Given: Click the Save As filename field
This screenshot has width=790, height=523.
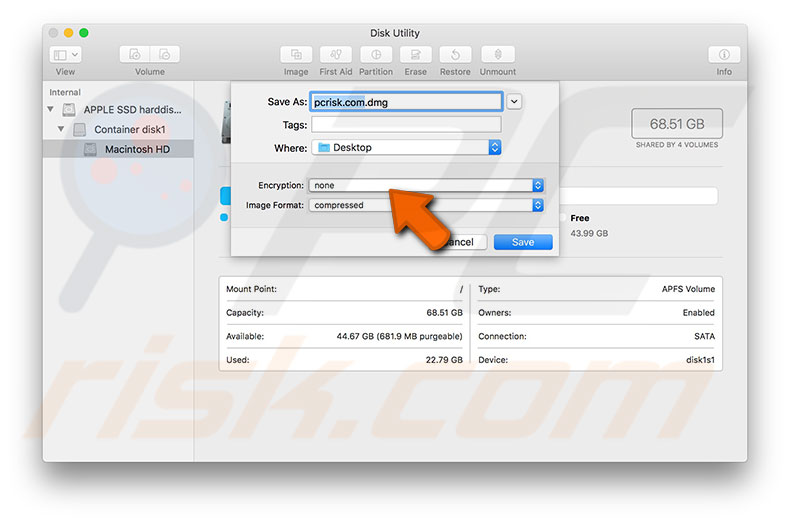Looking at the screenshot, I should [x=406, y=102].
